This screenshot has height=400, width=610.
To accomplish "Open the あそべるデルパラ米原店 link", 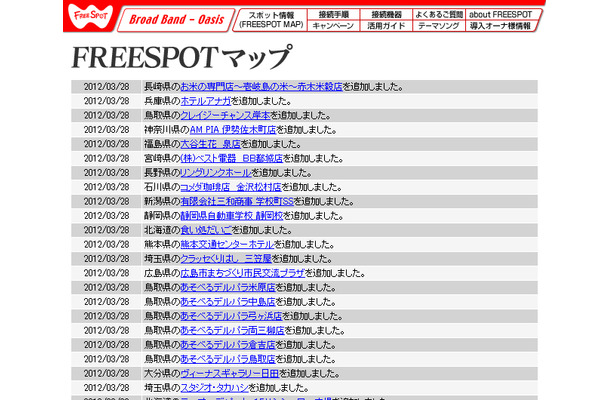I will 228,287.
